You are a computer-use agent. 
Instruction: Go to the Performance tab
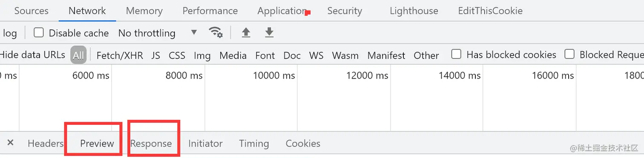(210, 11)
